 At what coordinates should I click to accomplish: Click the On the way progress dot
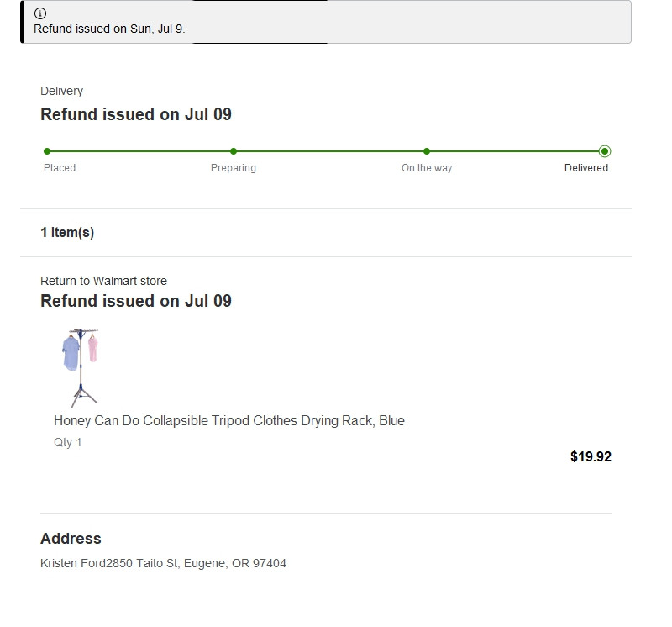(427, 151)
